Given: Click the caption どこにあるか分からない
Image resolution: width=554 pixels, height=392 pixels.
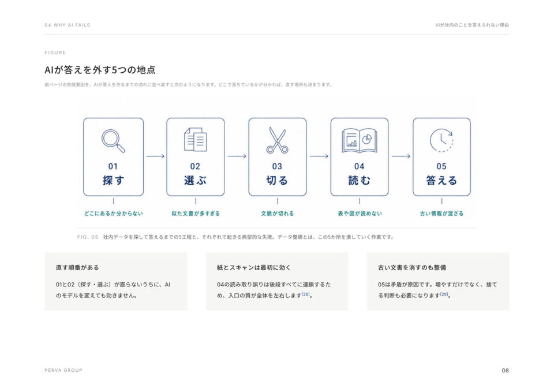Looking at the screenshot, I should (x=114, y=214).
